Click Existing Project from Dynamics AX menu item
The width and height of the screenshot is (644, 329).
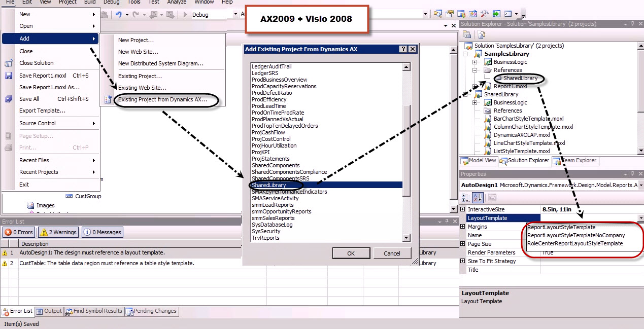coord(162,99)
